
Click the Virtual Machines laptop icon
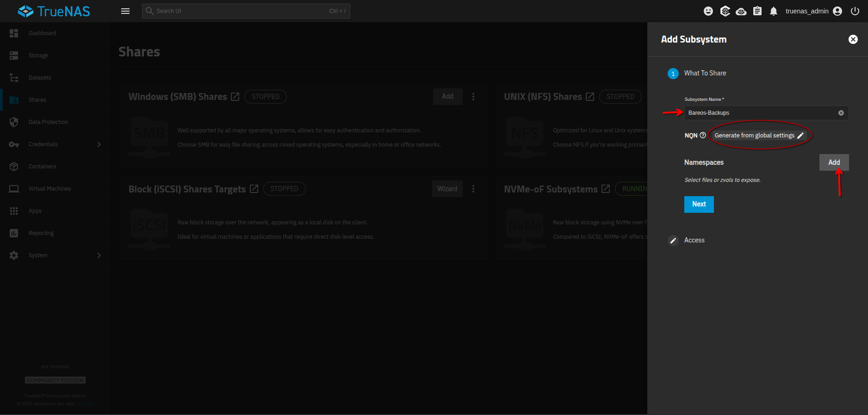[14, 189]
